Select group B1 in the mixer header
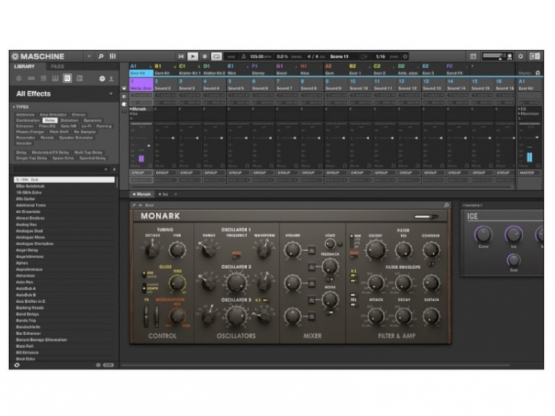 (x=166, y=69)
